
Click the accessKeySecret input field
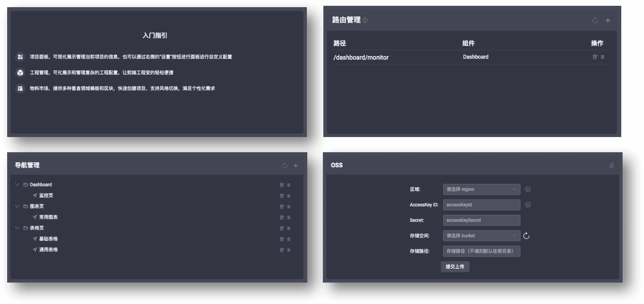tap(481, 220)
